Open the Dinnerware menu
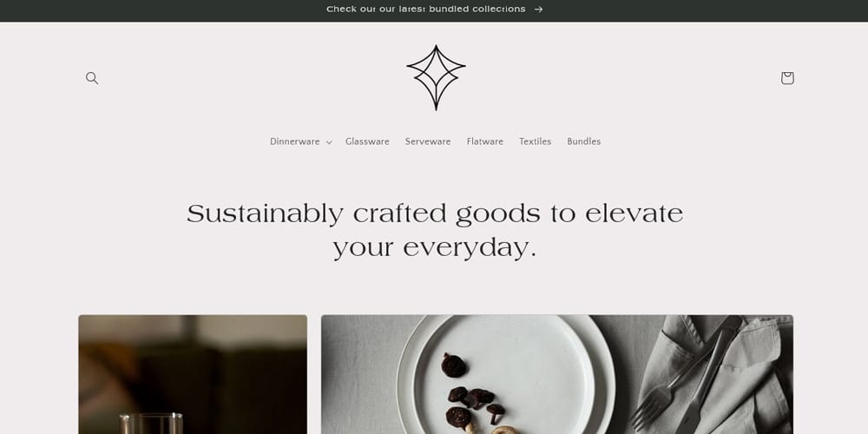The height and width of the screenshot is (434, 868). [295, 141]
